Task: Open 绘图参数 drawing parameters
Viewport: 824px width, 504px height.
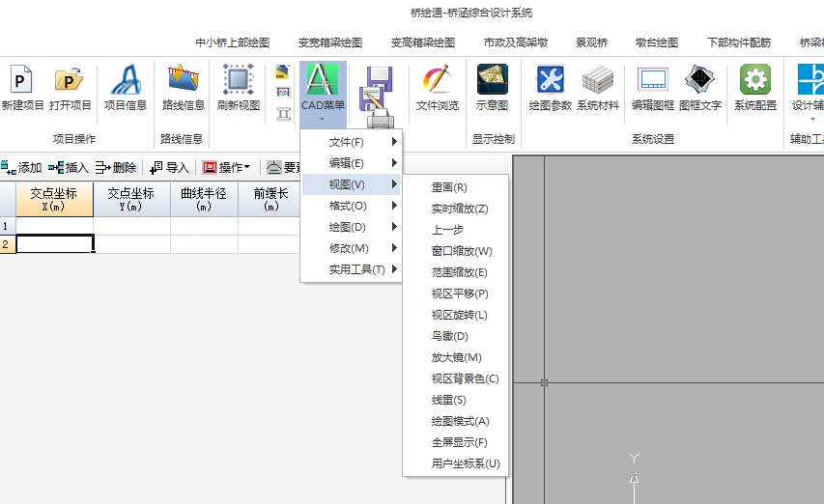Action: point(551,88)
